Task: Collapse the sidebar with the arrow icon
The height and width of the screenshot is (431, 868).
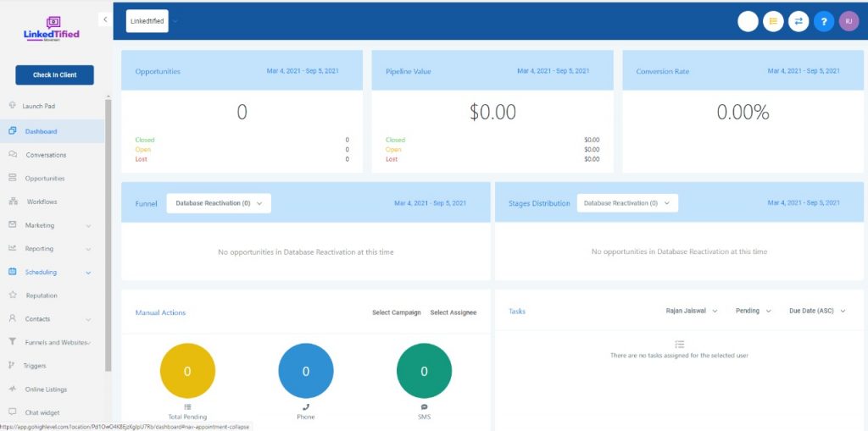Action: 105,19
